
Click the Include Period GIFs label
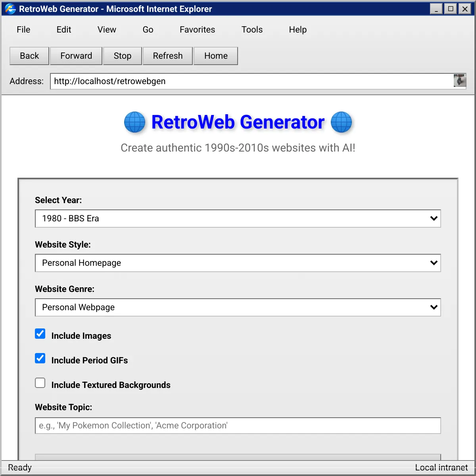click(x=90, y=361)
